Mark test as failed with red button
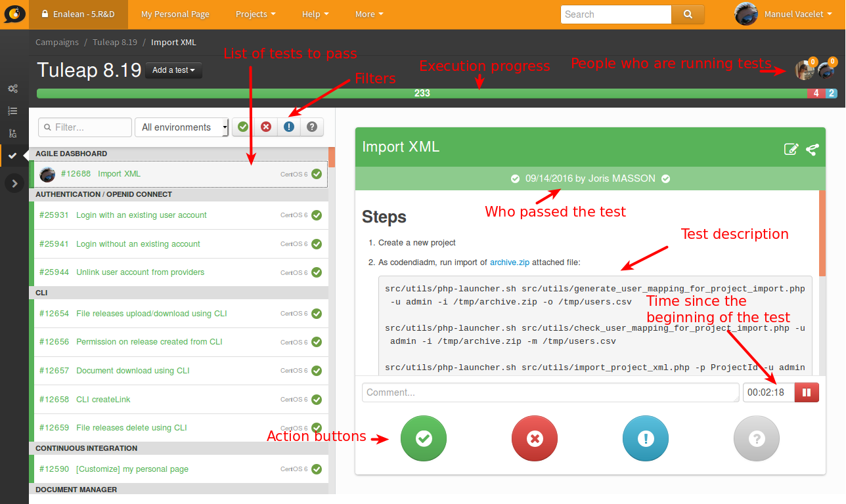 pyautogui.click(x=535, y=438)
